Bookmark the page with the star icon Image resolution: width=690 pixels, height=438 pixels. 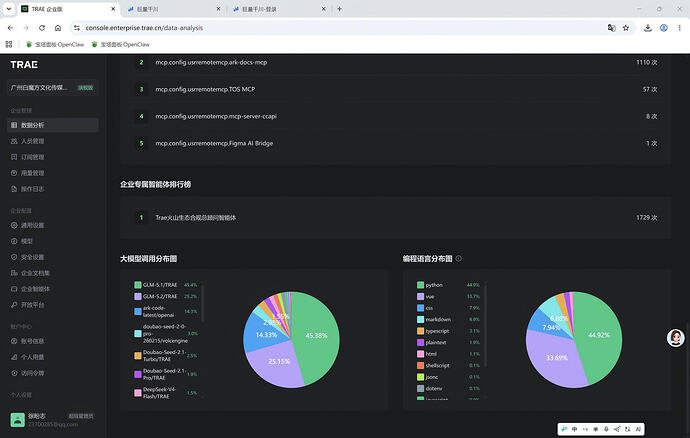click(x=626, y=28)
